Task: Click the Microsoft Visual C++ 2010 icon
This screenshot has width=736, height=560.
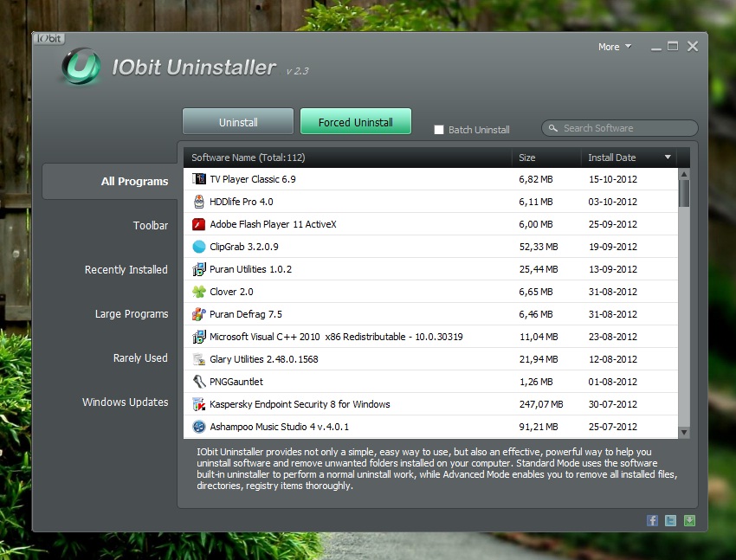Action: point(199,337)
